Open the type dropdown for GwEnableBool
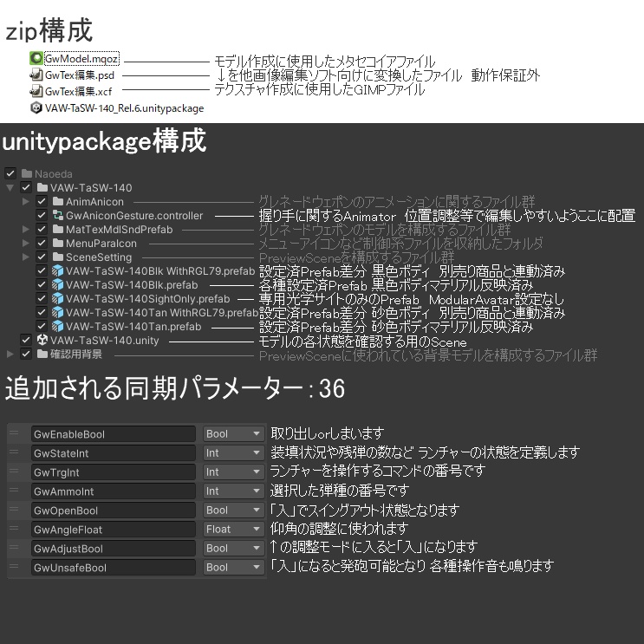Image resolution: width=644 pixels, height=644 pixels. [233, 434]
